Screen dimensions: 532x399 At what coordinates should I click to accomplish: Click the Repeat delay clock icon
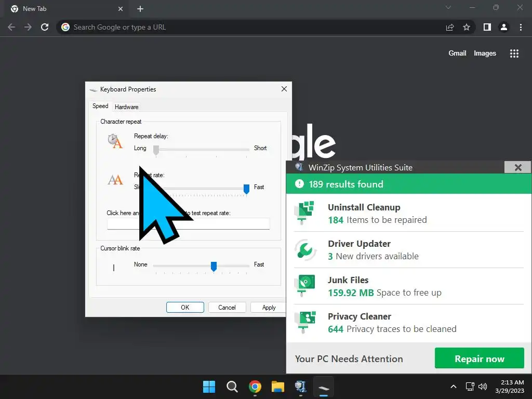pyautogui.click(x=115, y=141)
